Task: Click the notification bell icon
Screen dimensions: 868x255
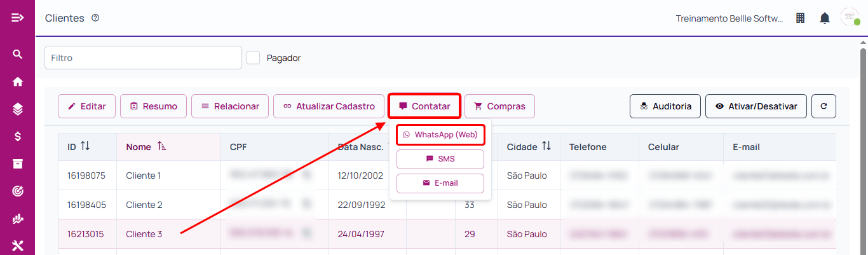Action: 825,18
